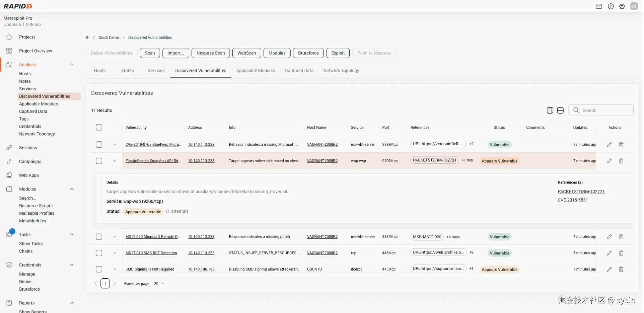Image resolution: width=644 pixels, height=313 pixels.
Task: Click the Import... button
Action: click(175, 53)
